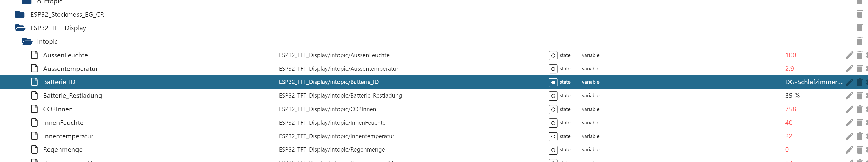Collapse the ESP32_TFT_Display folder
The height and width of the screenshot is (162, 868).
(x=20, y=28)
